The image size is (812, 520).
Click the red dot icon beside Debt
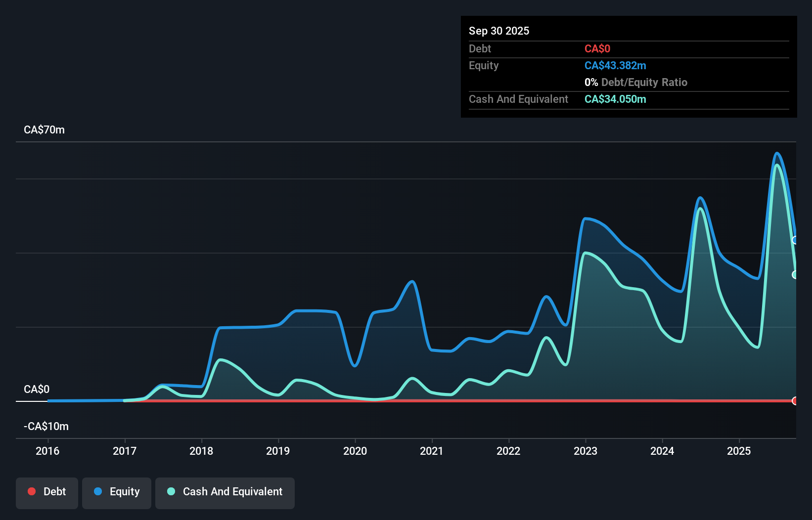click(x=32, y=491)
